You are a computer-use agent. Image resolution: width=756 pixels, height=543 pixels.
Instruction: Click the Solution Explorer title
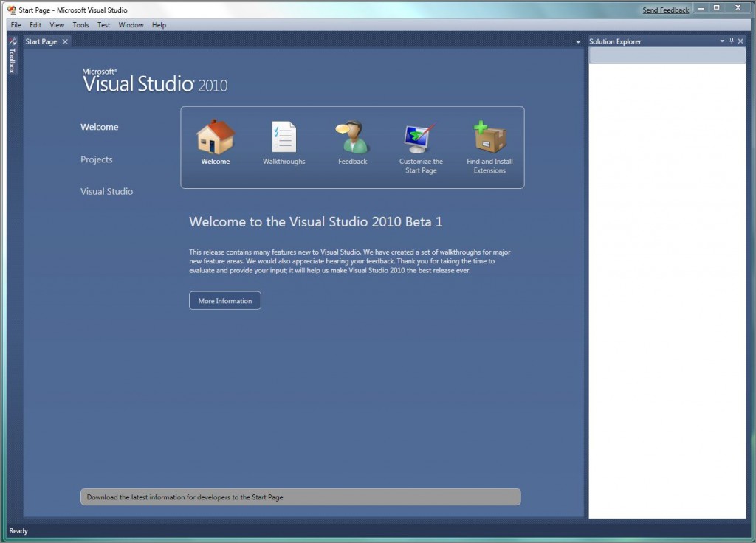tap(615, 41)
